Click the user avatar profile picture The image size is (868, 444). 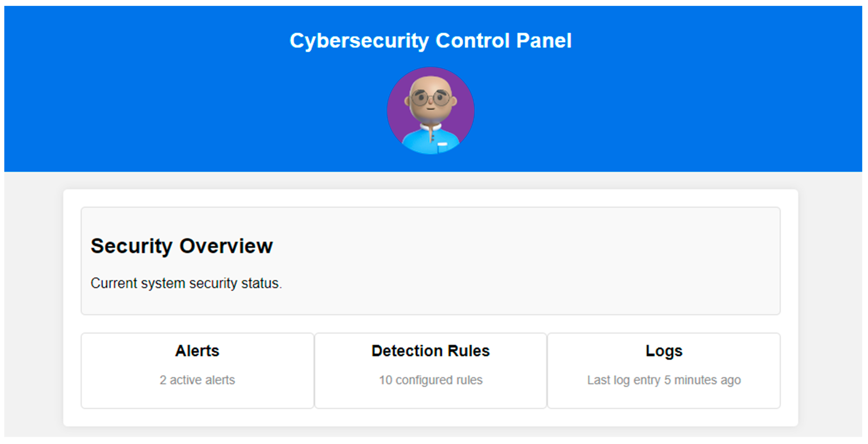click(x=430, y=110)
